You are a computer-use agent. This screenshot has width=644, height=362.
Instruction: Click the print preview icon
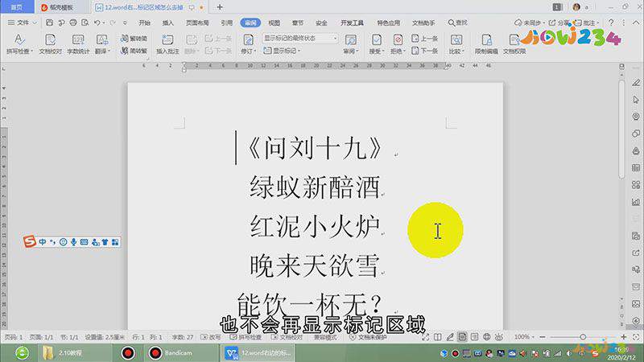tap(85, 23)
